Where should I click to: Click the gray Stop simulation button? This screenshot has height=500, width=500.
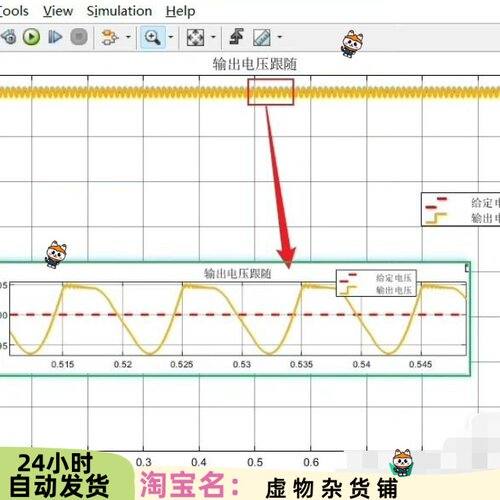coord(79,37)
